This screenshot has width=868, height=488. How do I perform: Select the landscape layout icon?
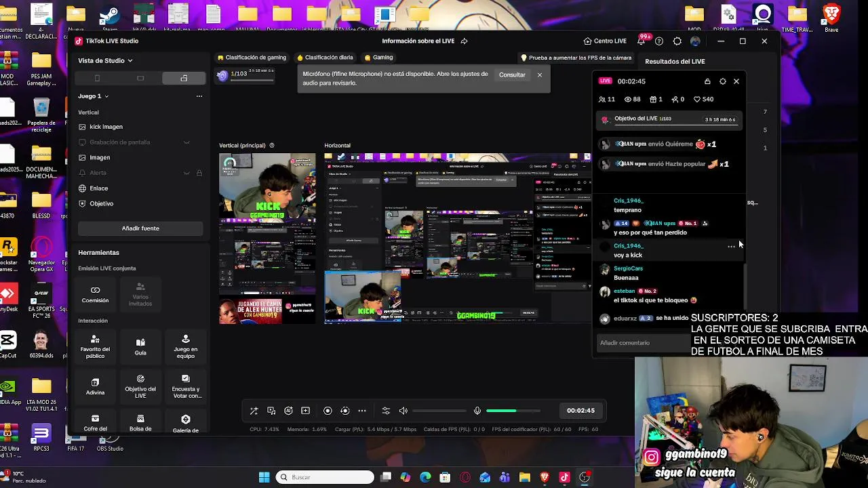coord(140,78)
